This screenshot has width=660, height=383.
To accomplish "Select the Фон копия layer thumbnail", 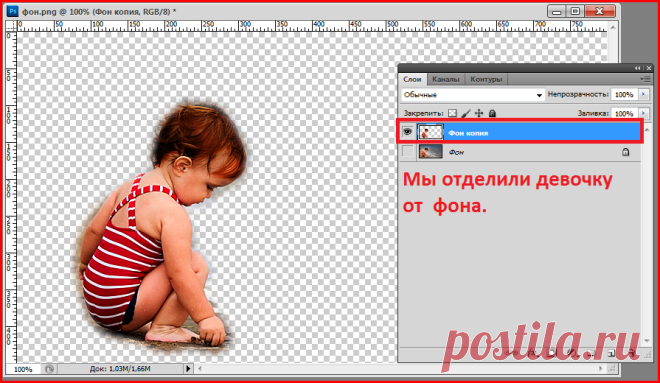I will [430, 132].
